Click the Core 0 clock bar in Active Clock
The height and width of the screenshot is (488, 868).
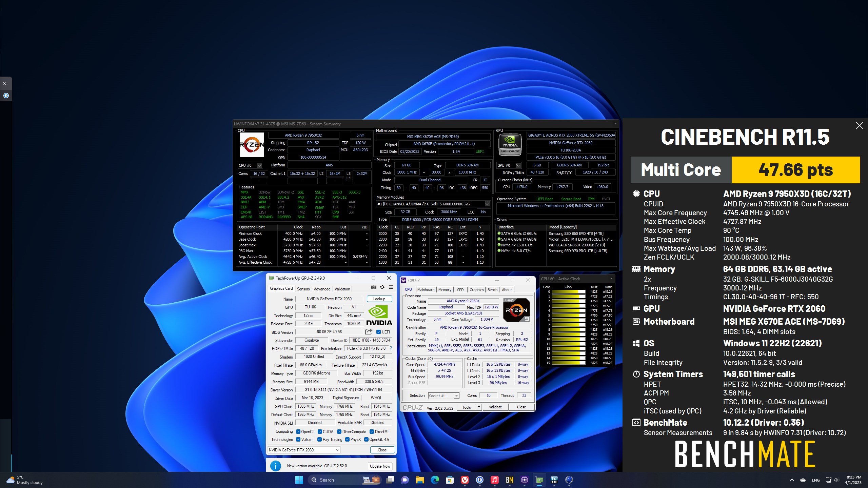(568, 292)
